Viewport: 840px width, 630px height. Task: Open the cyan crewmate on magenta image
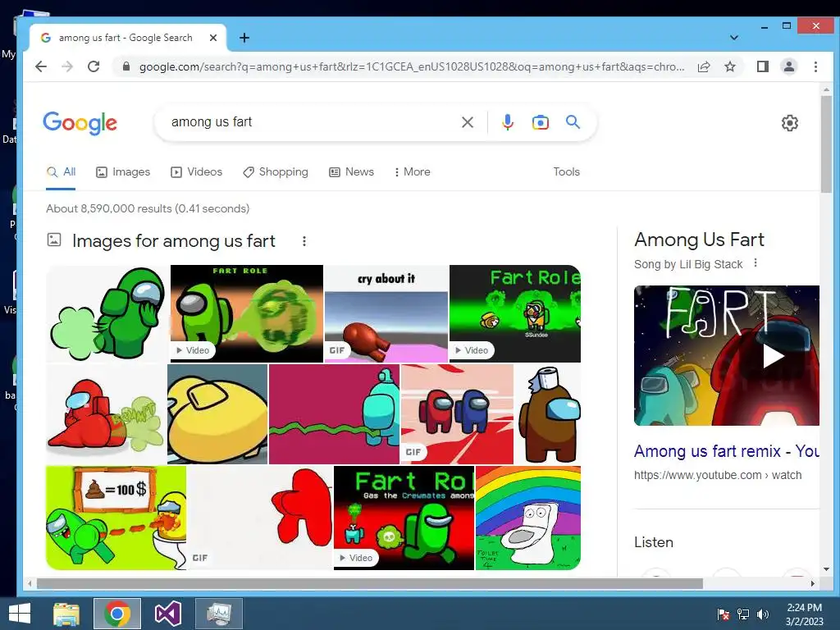335,414
